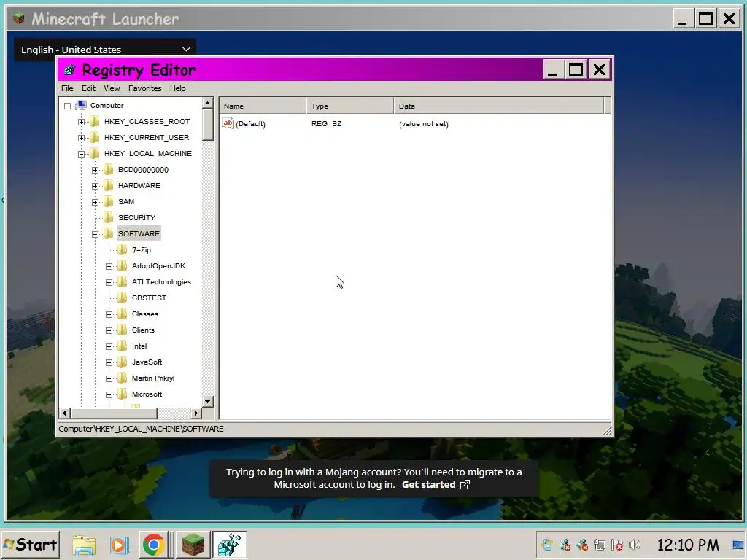Collapse the Computer root node
This screenshot has width=747, height=560.
68,106
